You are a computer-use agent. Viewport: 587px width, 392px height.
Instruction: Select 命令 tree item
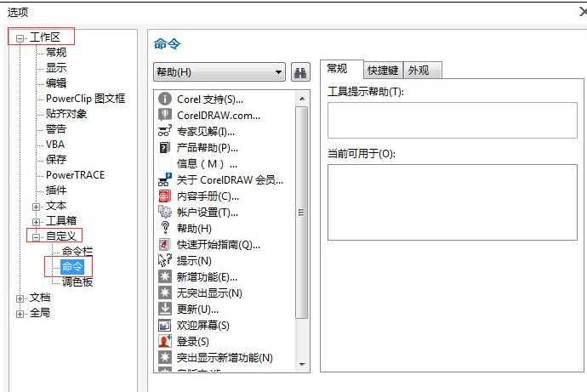point(72,267)
